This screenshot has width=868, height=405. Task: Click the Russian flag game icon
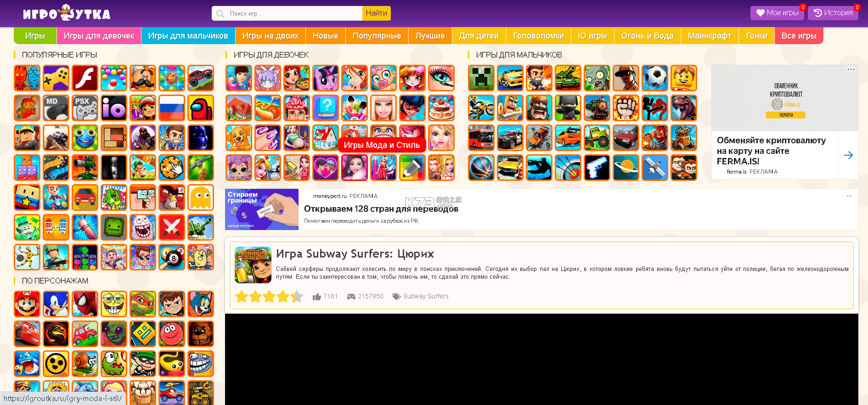point(172,108)
